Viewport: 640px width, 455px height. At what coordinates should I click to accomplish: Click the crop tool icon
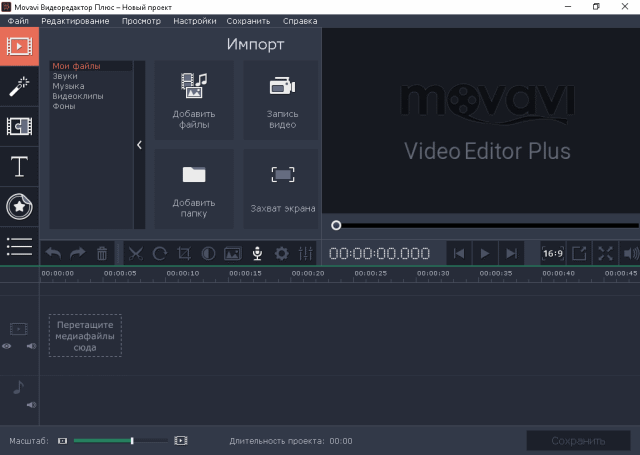coord(184,254)
